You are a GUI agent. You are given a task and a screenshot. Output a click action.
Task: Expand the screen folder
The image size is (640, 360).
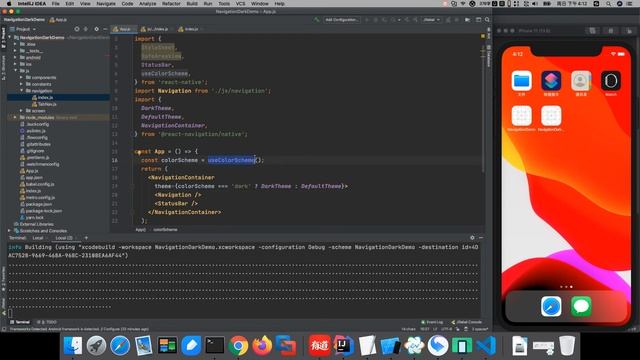[x=21, y=111]
